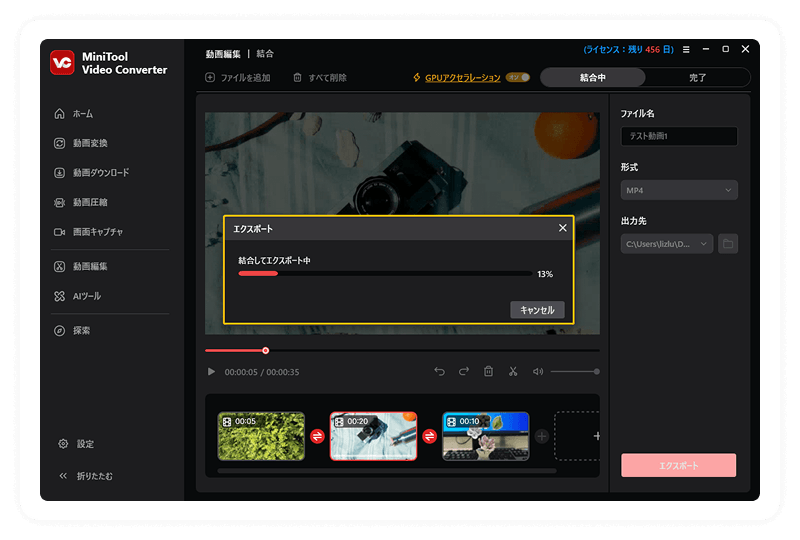Screen dimensions: 800x540
Task: Select the 00:05 green foliage clip
Action: 261,436
